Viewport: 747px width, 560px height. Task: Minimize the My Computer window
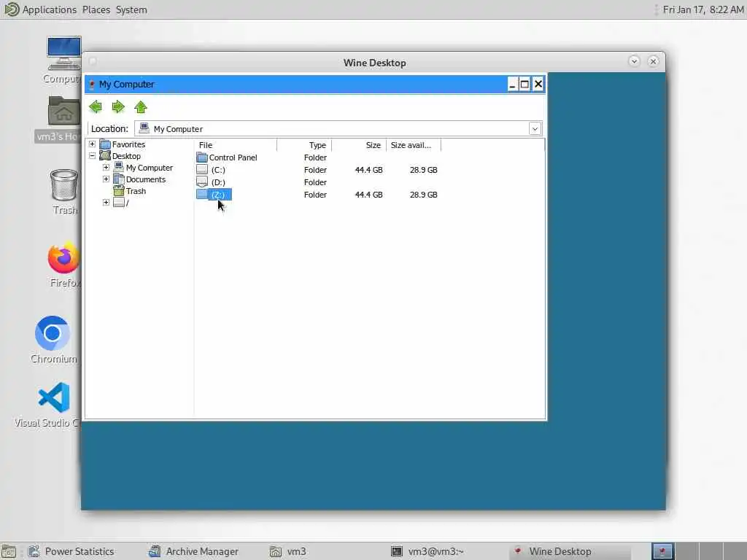coord(512,85)
